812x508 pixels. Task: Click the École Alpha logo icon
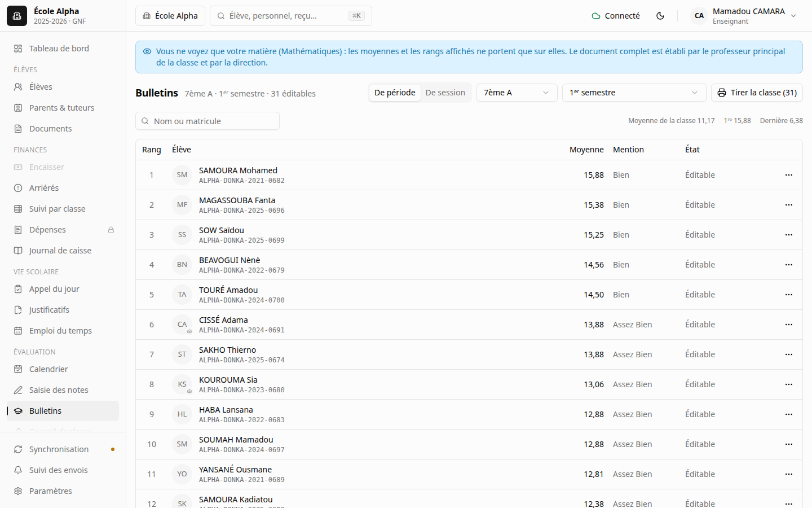pyautogui.click(x=17, y=16)
